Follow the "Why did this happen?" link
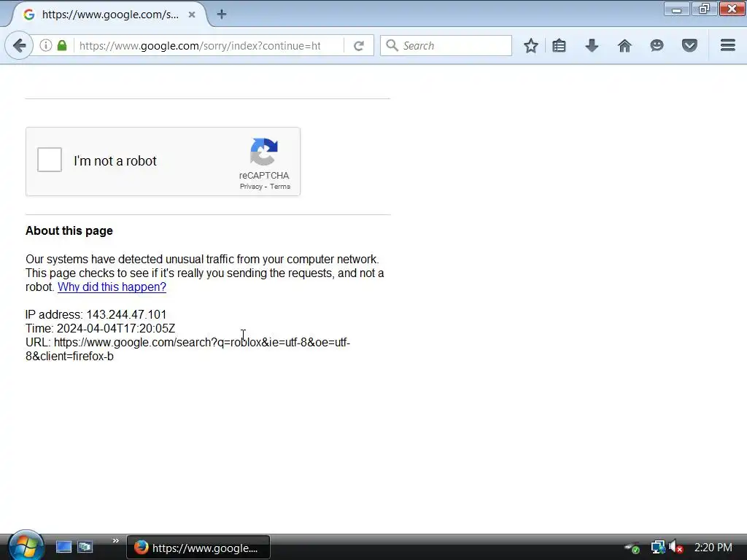Viewport: 747px width, 560px height. (x=112, y=287)
